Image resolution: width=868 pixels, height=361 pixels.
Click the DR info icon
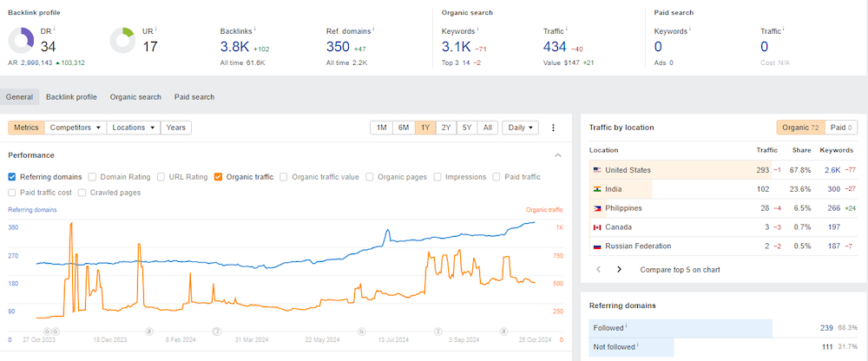(53, 30)
